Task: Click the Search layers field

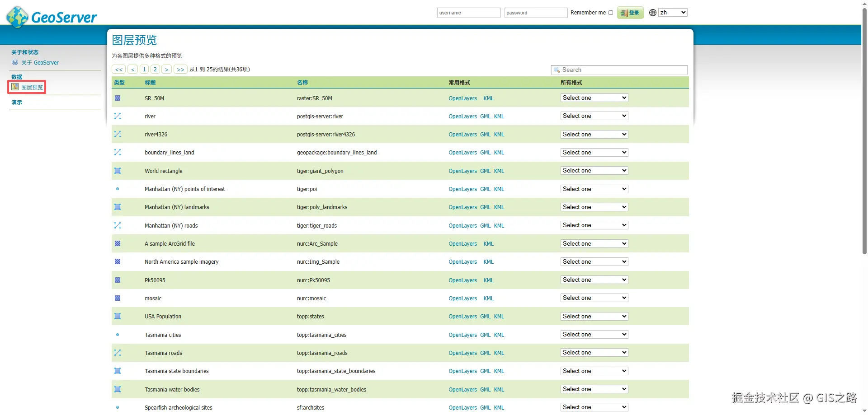Action: click(x=619, y=70)
